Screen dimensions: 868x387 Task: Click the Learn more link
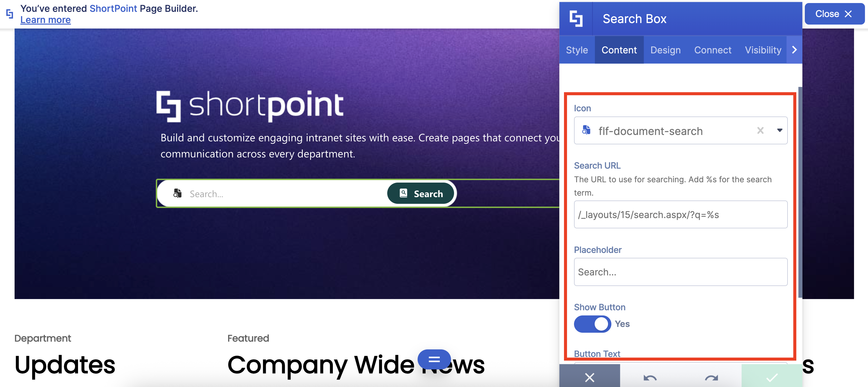coord(46,20)
